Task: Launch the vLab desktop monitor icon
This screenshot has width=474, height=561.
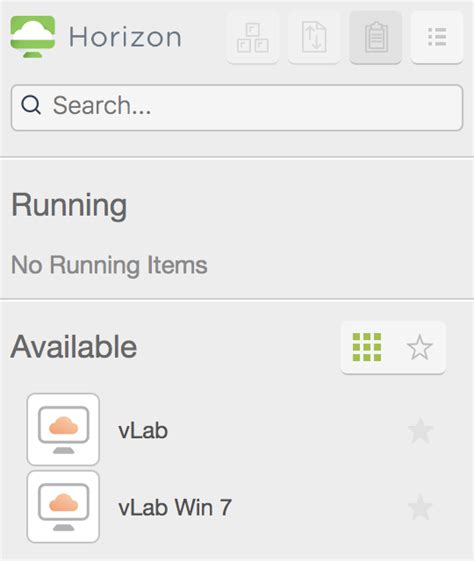Action: coord(63,429)
